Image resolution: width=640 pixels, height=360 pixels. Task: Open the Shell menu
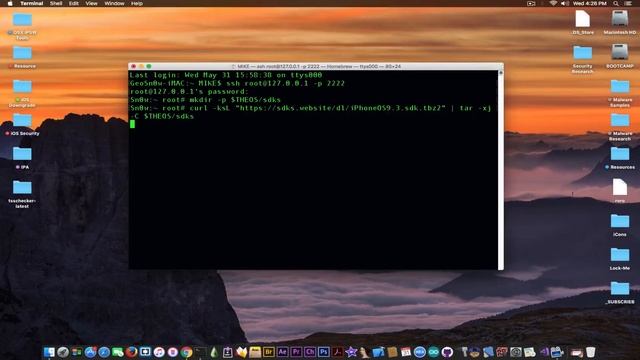[56, 3]
